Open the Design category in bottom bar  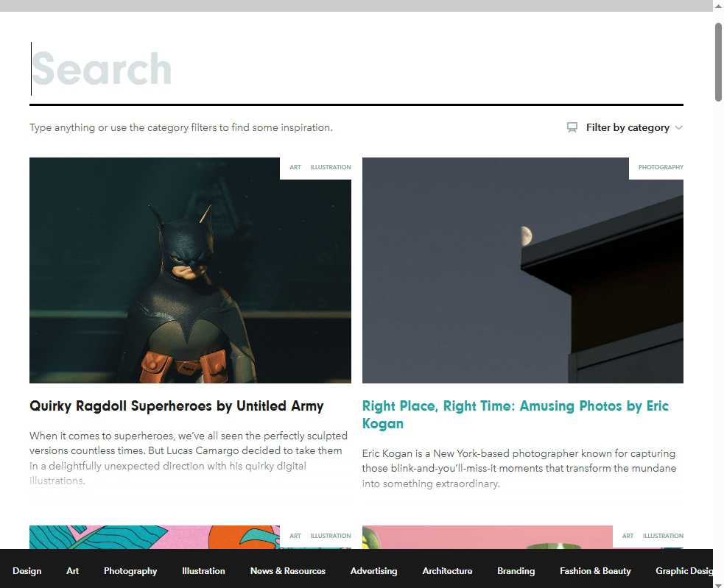click(x=27, y=570)
